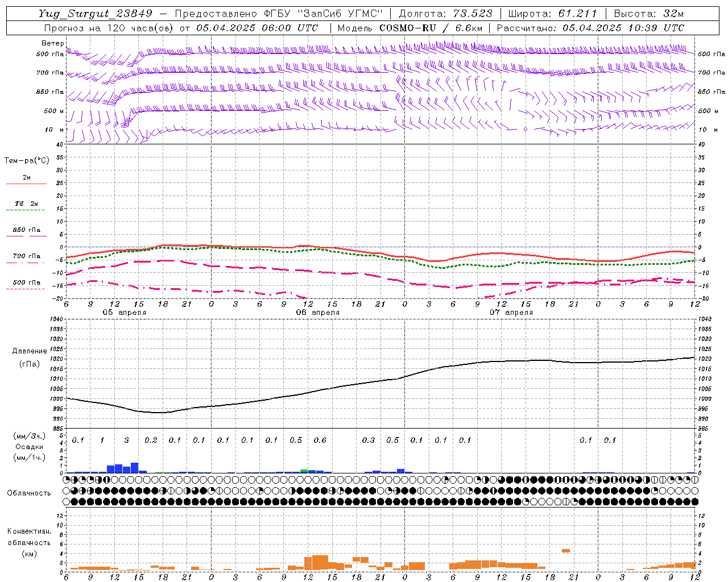Click the calm-wind circle marker in 10 м row

[x=526, y=130]
